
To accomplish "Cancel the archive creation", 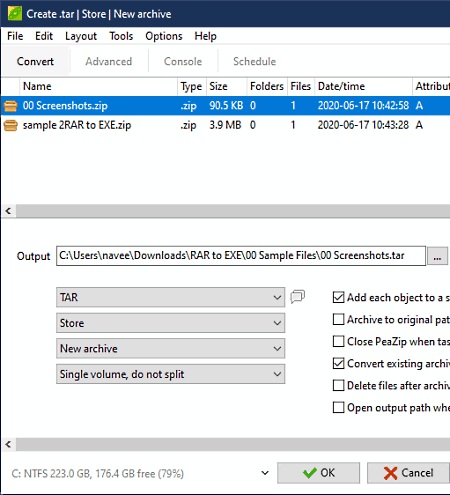I will click(409, 473).
